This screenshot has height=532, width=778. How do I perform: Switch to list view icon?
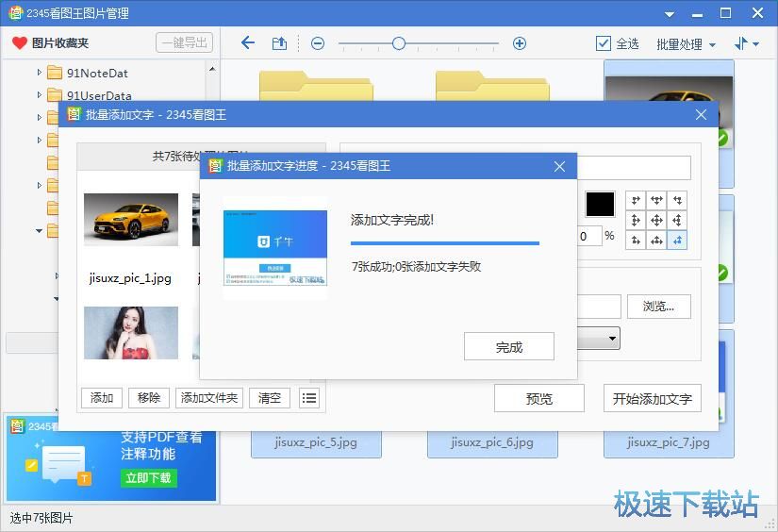(x=309, y=397)
